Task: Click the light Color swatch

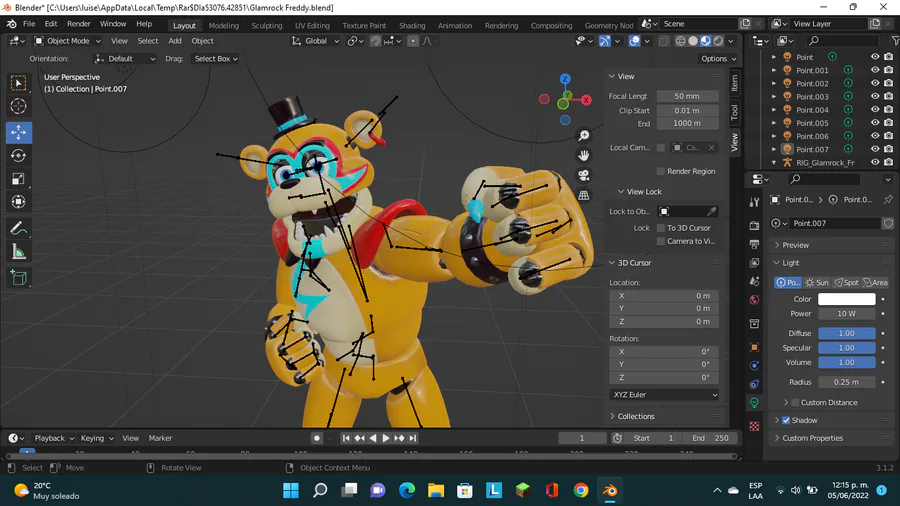Action: pos(847,299)
